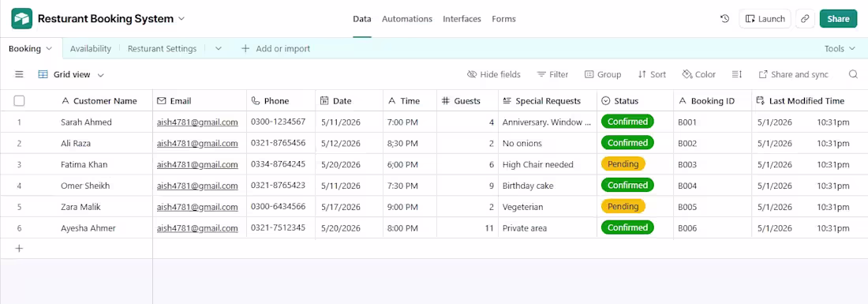Image resolution: width=868 pixels, height=304 pixels.
Task: Click the Booking ID column header
Action: [x=713, y=101]
